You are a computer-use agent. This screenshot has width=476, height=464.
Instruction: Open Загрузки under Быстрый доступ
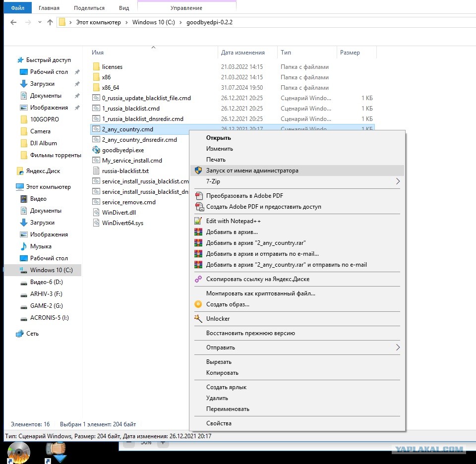tap(42, 84)
